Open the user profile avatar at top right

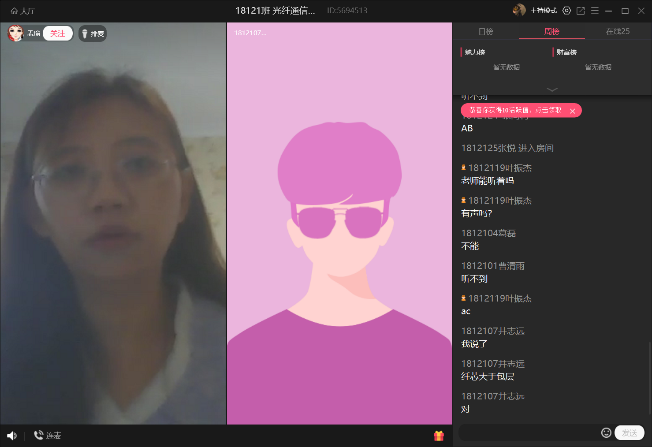click(x=519, y=10)
